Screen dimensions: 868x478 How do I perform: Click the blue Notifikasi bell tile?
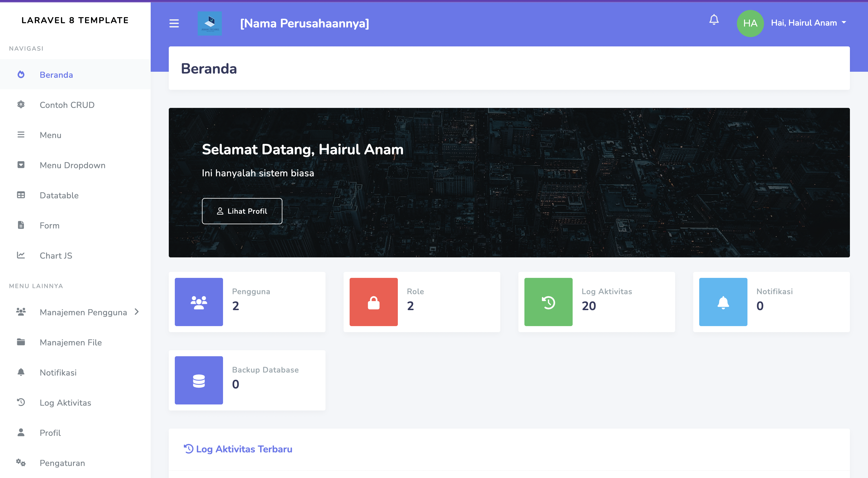click(723, 302)
